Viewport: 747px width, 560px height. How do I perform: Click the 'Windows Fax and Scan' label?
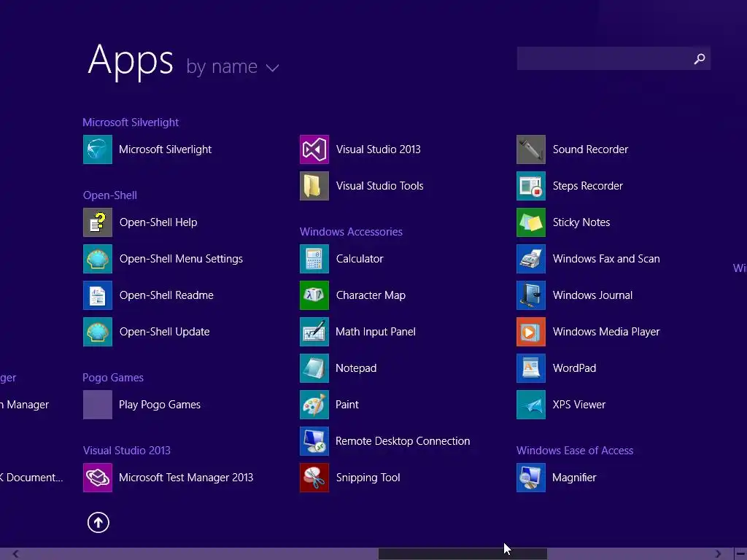point(606,259)
